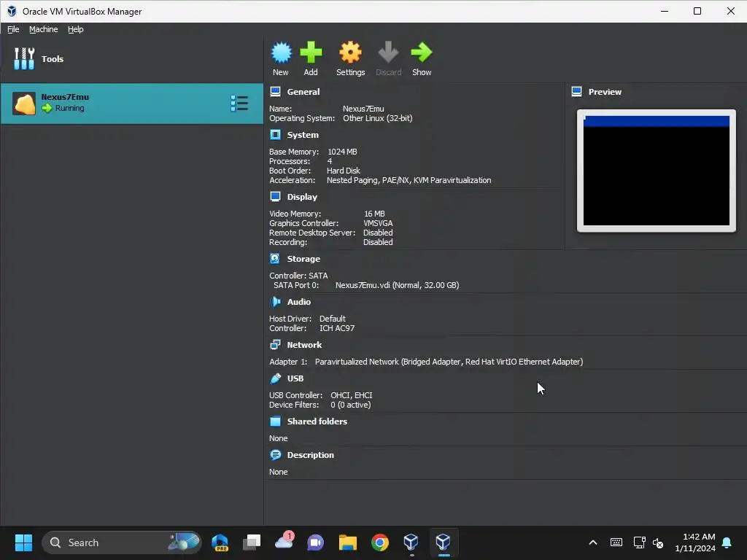Click the Discard arrow icon
This screenshot has width=747, height=560.
[388, 52]
